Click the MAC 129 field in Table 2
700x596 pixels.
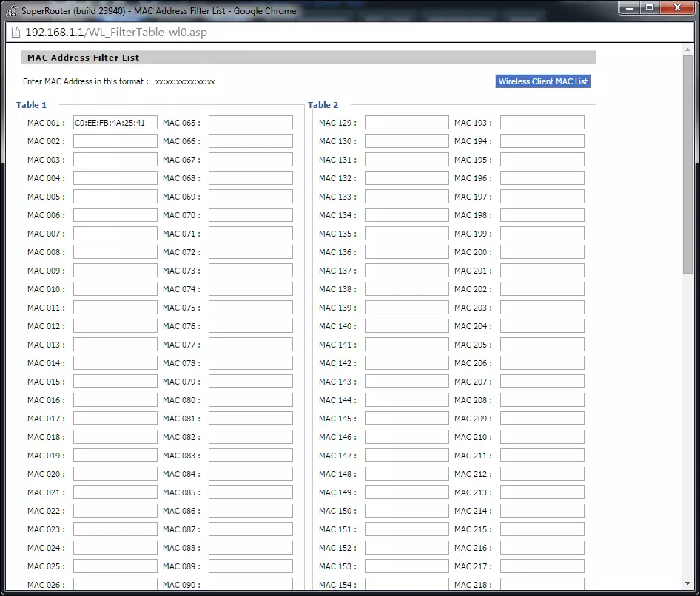pyautogui.click(x=406, y=122)
